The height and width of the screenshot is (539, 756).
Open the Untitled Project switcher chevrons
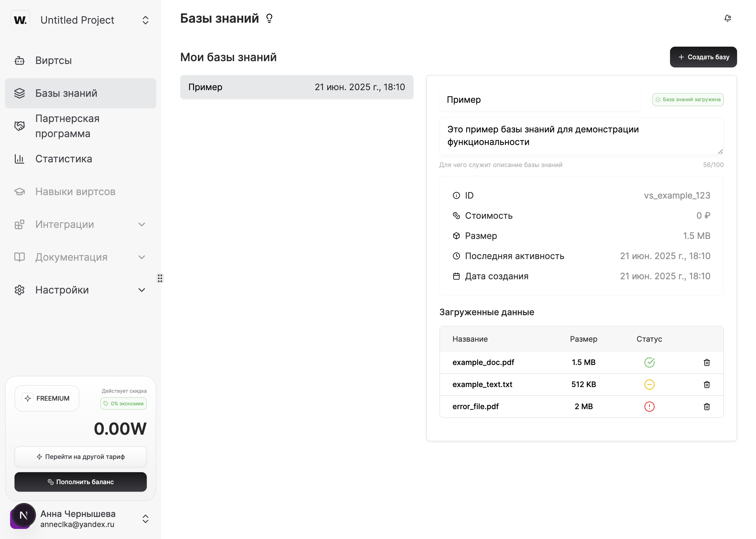tap(145, 20)
